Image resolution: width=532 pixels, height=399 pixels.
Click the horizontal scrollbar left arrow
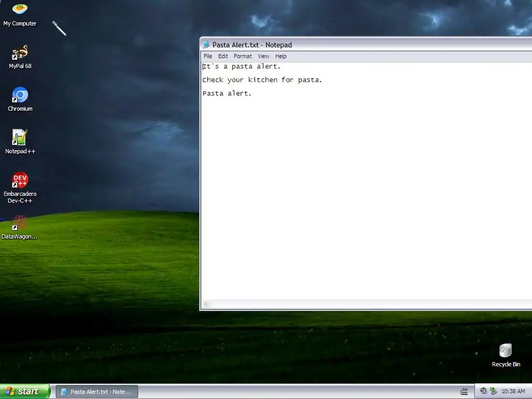(206, 304)
